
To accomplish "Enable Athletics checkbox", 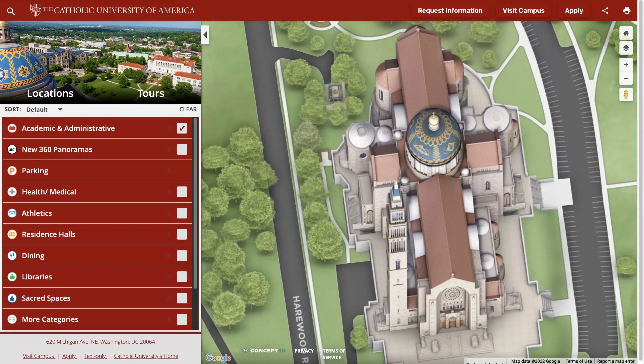I will point(182,213).
